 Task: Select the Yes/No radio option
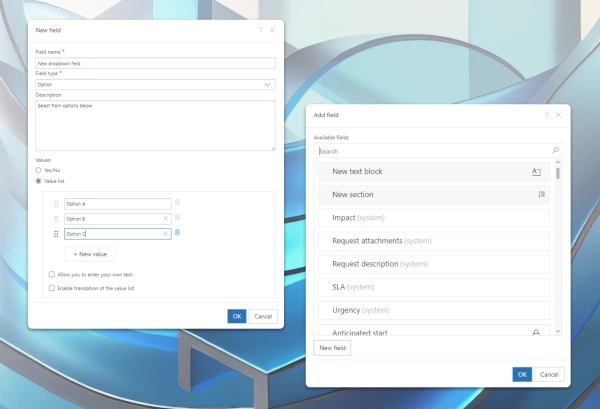coord(38,170)
